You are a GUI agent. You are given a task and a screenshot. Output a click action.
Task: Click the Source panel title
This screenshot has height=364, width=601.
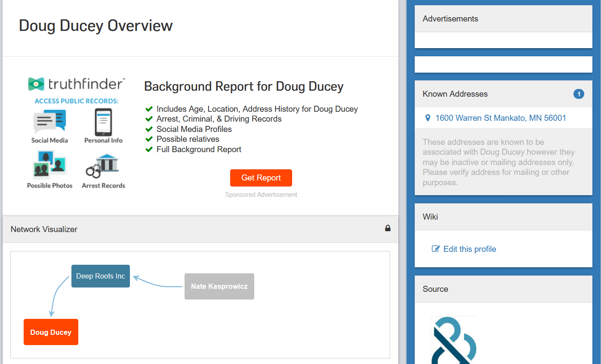tap(435, 289)
